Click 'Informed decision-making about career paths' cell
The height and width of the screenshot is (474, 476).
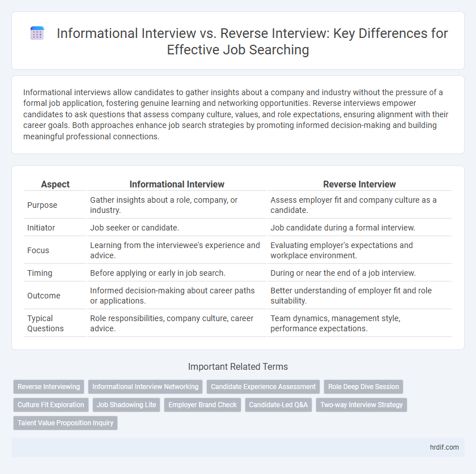point(177,296)
